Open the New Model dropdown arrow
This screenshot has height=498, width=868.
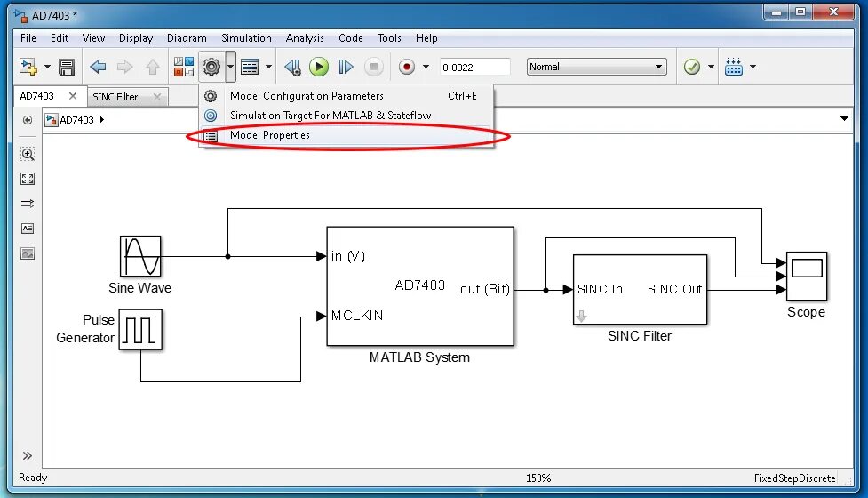click(47, 67)
